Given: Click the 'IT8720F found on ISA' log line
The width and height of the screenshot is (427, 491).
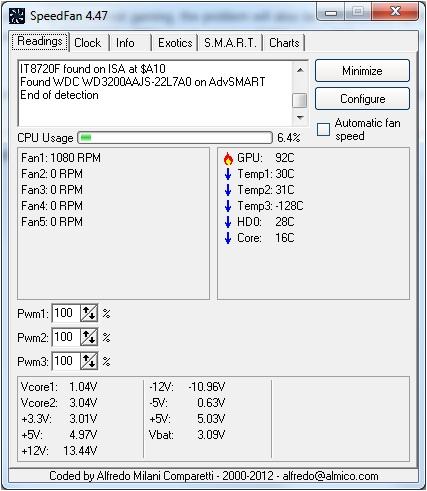Looking at the screenshot, I should coord(93,69).
